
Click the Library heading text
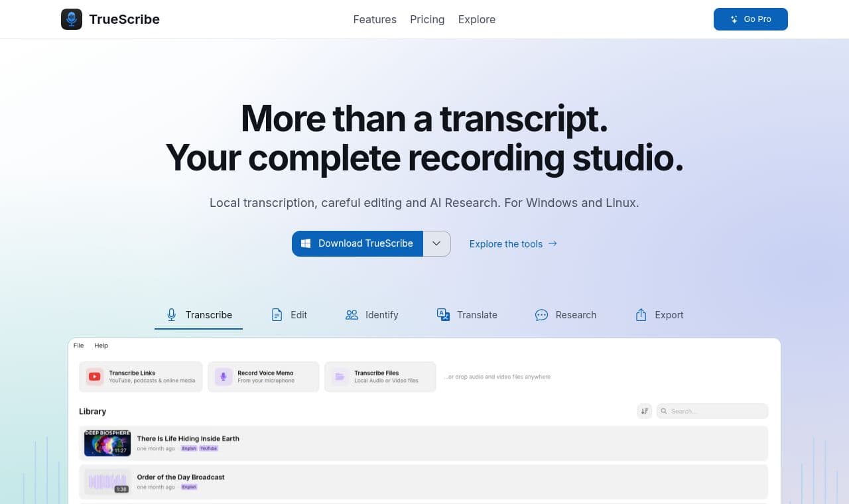92,411
